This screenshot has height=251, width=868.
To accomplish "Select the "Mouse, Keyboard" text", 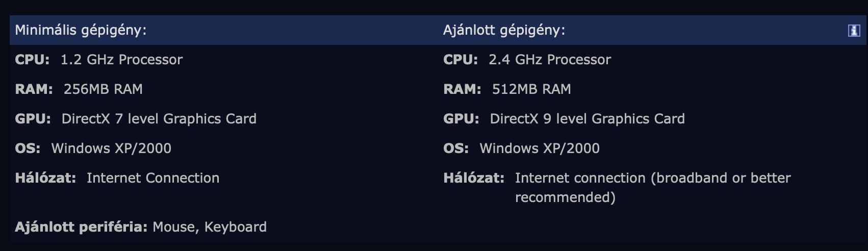I will 210,227.
